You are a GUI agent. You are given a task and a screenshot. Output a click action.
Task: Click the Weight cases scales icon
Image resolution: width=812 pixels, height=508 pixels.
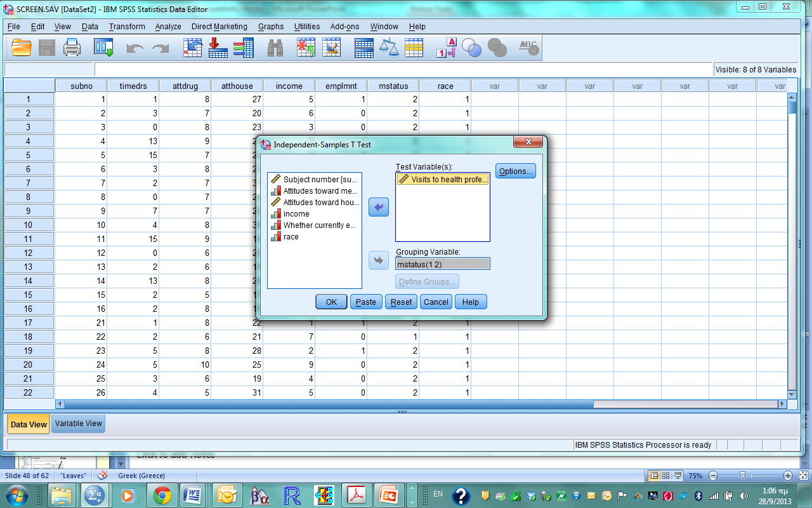[x=389, y=48]
